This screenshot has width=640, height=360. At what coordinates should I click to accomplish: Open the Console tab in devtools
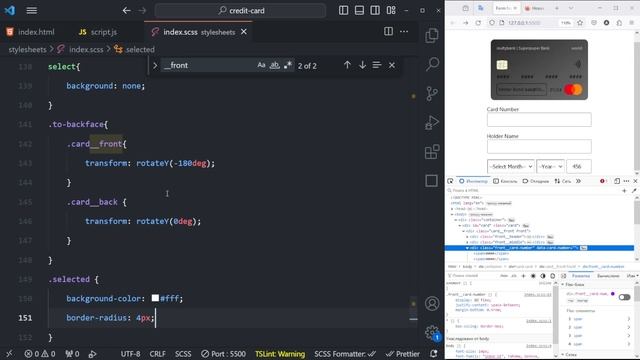[x=505, y=181]
